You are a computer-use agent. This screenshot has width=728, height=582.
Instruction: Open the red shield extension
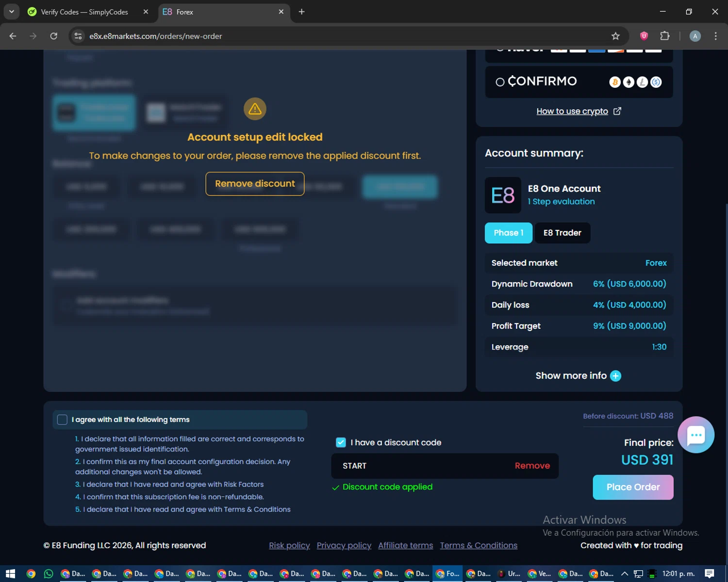tap(644, 35)
